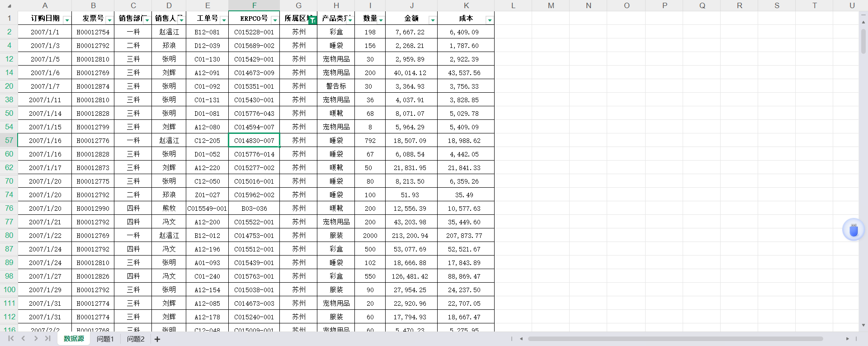Open 成本 filter dropdown
Image resolution: width=868 pixels, height=346 pixels.
coord(490,20)
